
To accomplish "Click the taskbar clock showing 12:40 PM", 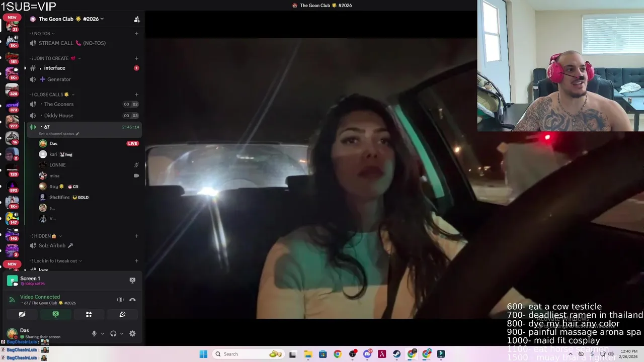I will [x=629, y=354].
